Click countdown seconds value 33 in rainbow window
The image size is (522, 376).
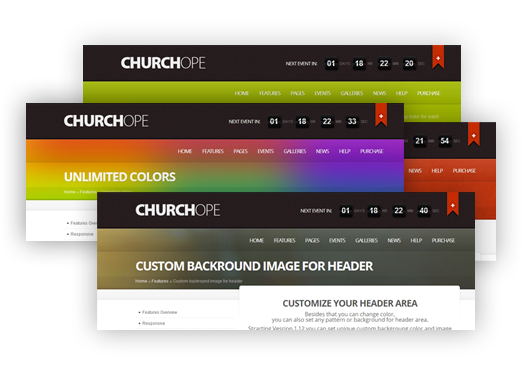pos(352,121)
